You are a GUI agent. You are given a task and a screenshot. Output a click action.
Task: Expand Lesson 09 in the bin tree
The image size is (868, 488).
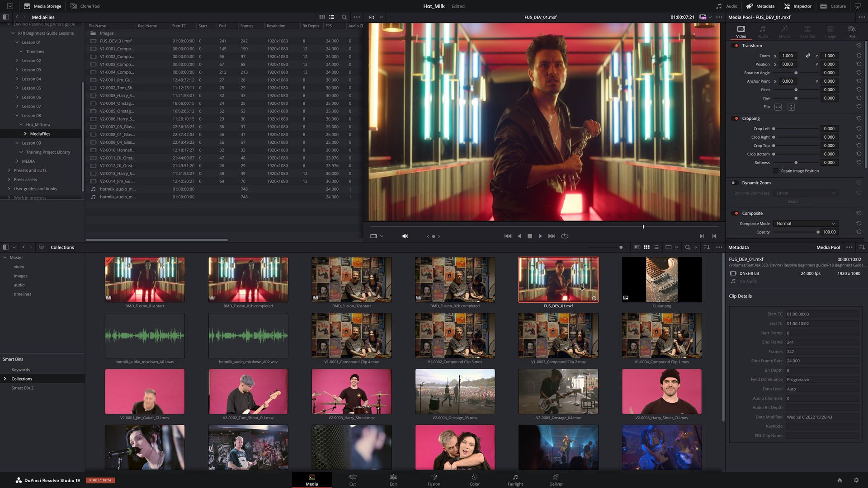pyautogui.click(x=17, y=143)
